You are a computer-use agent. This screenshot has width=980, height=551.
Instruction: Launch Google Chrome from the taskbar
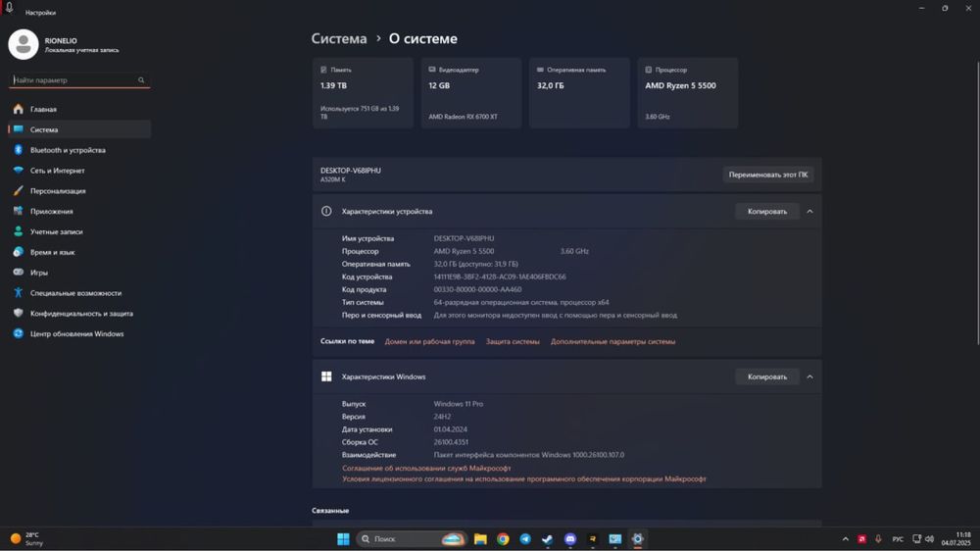coord(503,539)
